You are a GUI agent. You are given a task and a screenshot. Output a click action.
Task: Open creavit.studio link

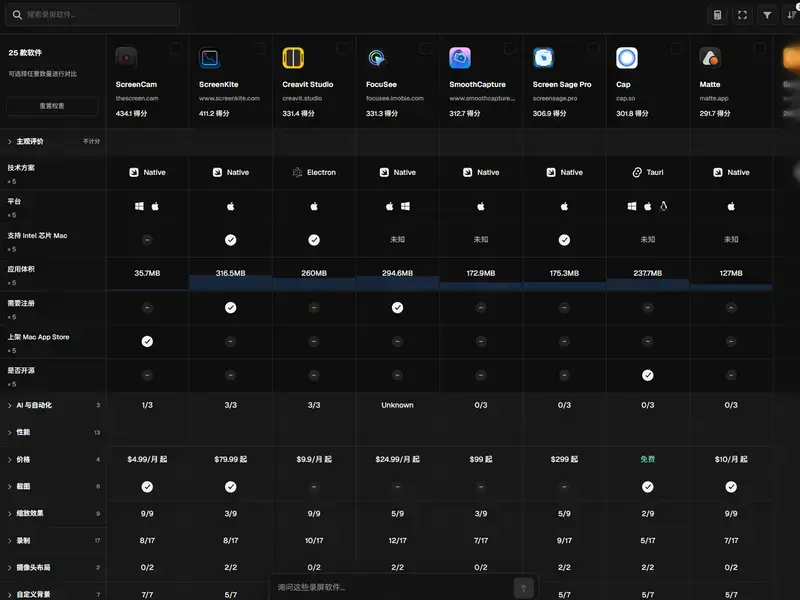302,98
